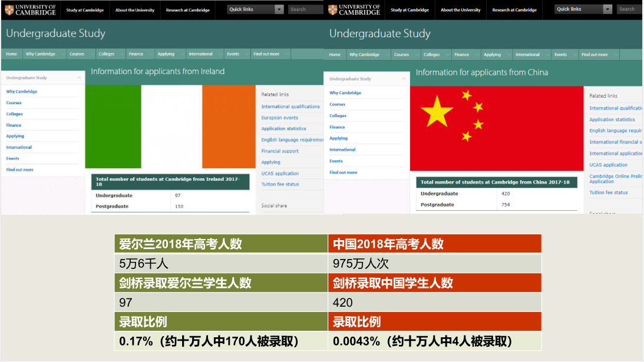
Task: Open Courses in the Ireland page sidebar
Action: [x=14, y=102]
